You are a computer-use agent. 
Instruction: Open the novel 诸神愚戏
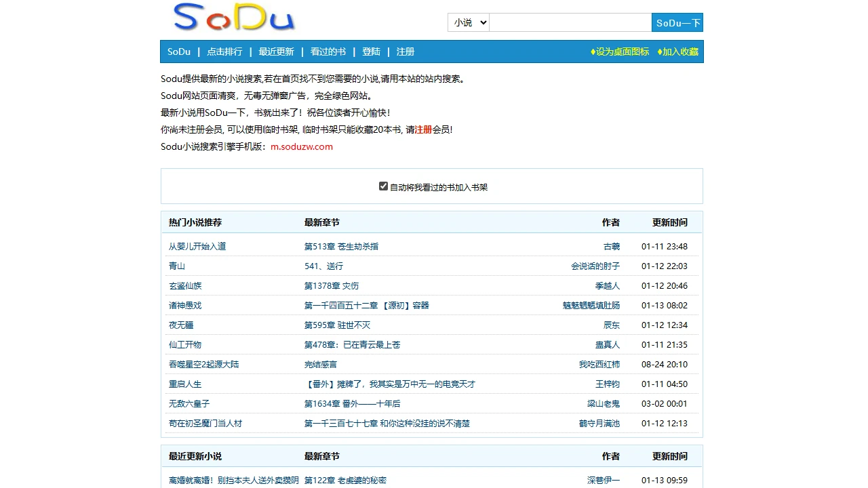tap(185, 305)
